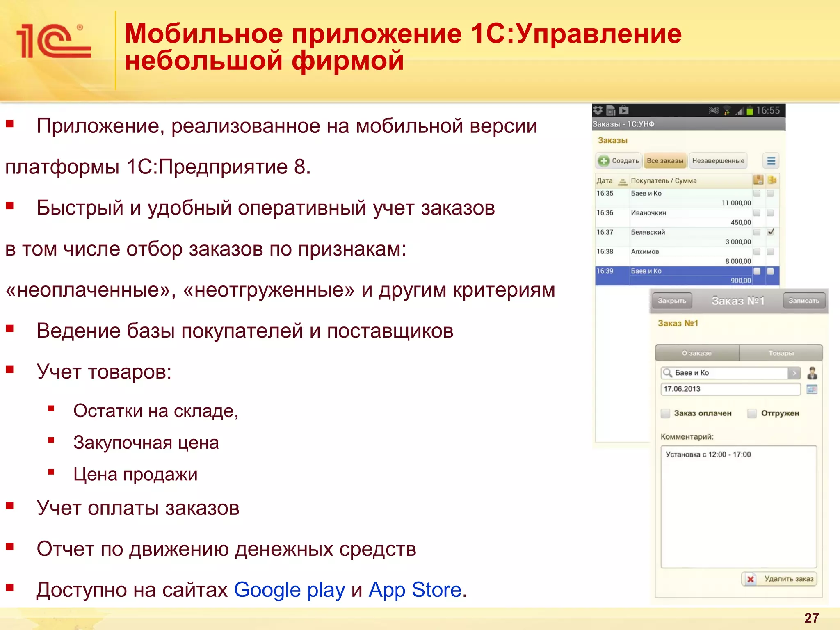Toggle the Отгружен checkbox
Screen dimensions: 840x630
click(x=752, y=413)
